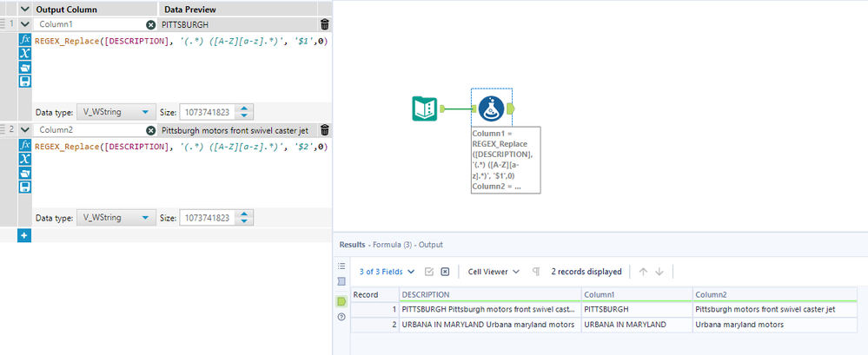Toggle show whitespace pilcrow icon
The width and height of the screenshot is (868, 355).
point(536,272)
